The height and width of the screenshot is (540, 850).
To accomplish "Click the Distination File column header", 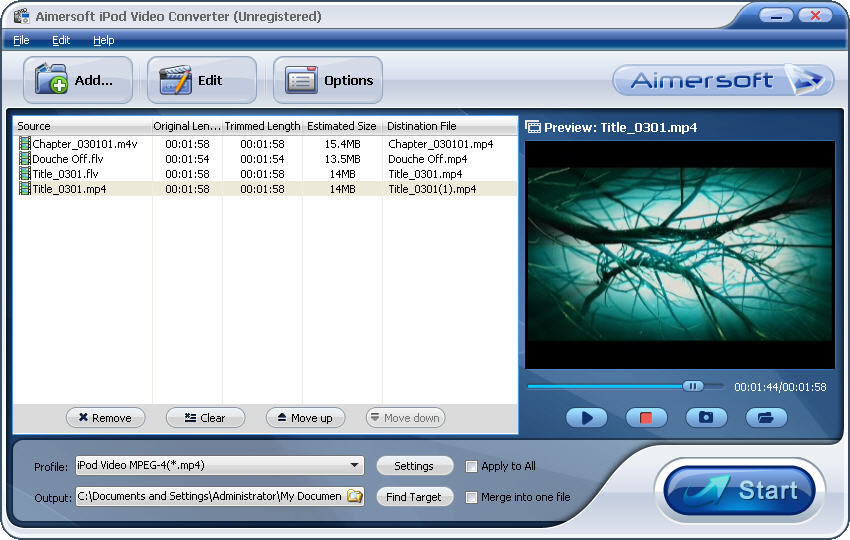I will click(x=450, y=126).
